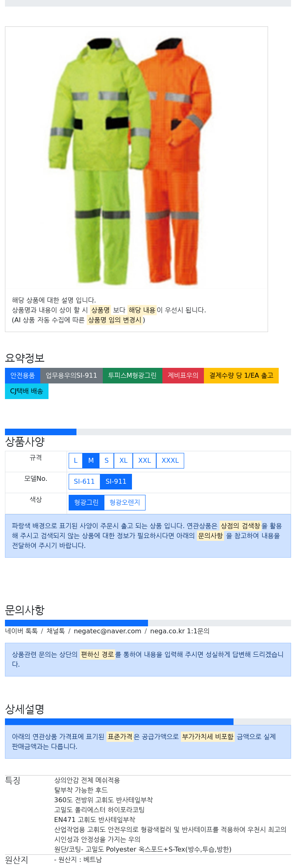
Task: Click the negatec@naver.com email link
Action: pyautogui.click(x=107, y=631)
